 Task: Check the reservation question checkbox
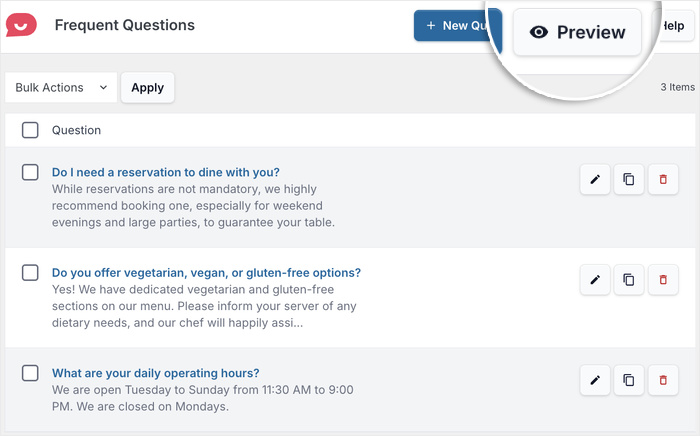(30, 172)
